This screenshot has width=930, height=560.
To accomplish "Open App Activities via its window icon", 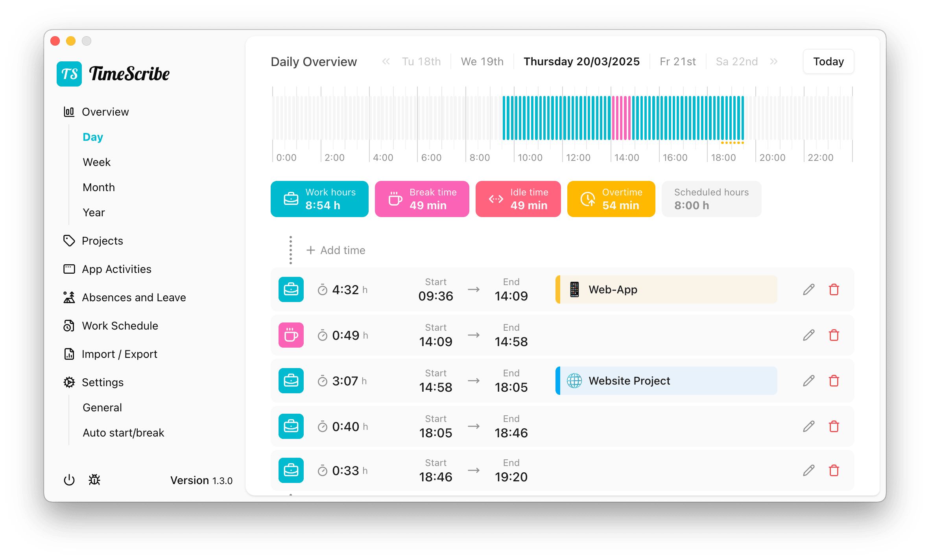I will coord(70,269).
